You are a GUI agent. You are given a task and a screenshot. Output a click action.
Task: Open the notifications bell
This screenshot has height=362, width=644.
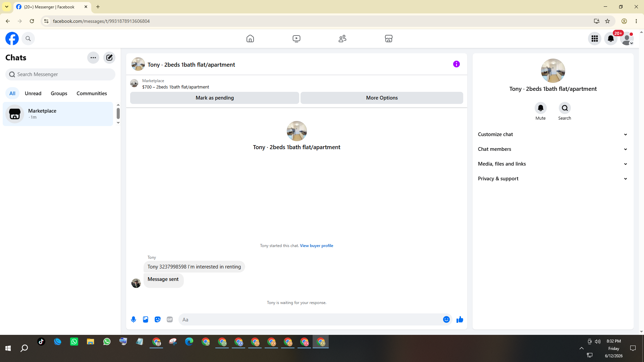pyautogui.click(x=611, y=39)
